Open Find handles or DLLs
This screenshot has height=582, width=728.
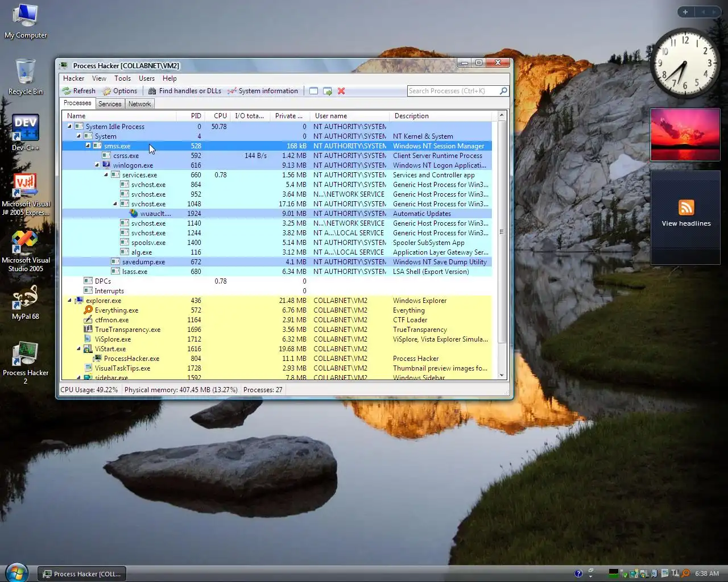click(185, 91)
